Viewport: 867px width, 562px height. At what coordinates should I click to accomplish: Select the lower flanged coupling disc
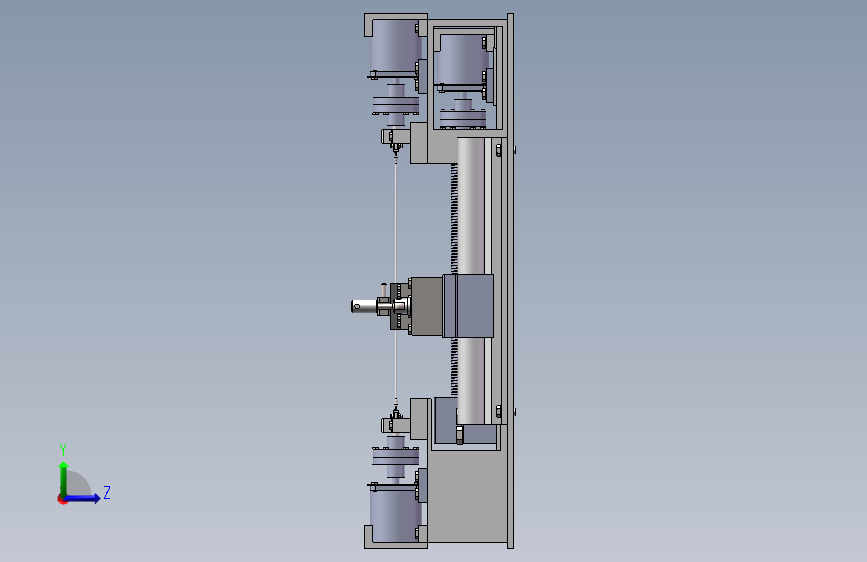[395, 456]
